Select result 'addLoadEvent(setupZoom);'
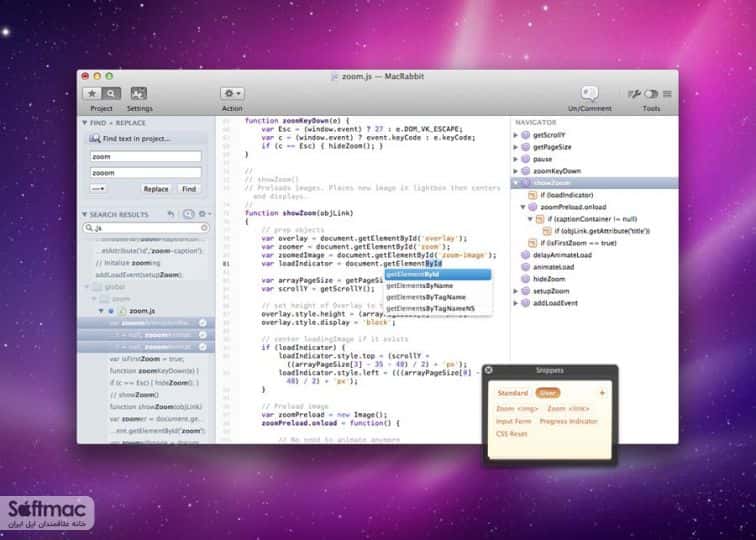 pyautogui.click(x=138, y=275)
